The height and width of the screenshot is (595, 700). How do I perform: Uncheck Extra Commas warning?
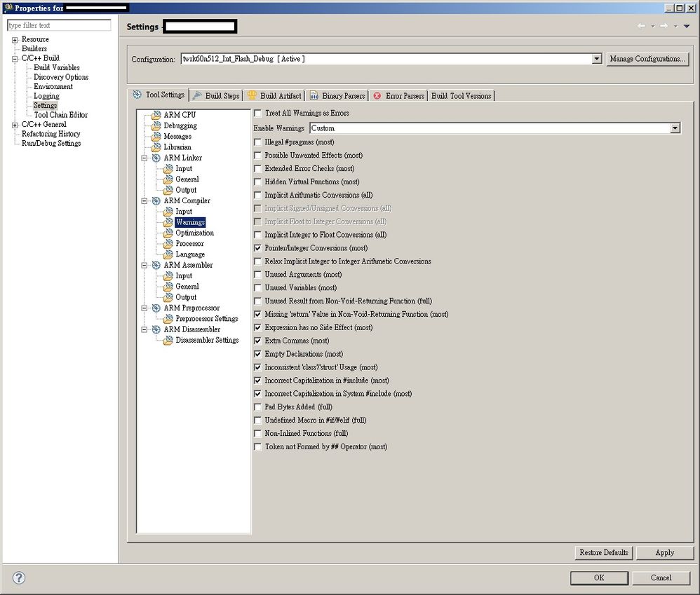[x=257, y=341]
